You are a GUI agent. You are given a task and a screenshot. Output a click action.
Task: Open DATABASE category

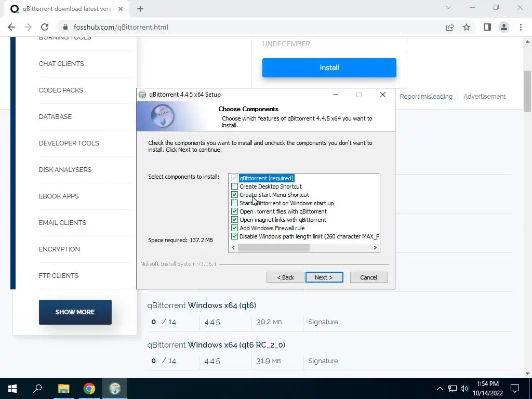(x=55, y=117)
